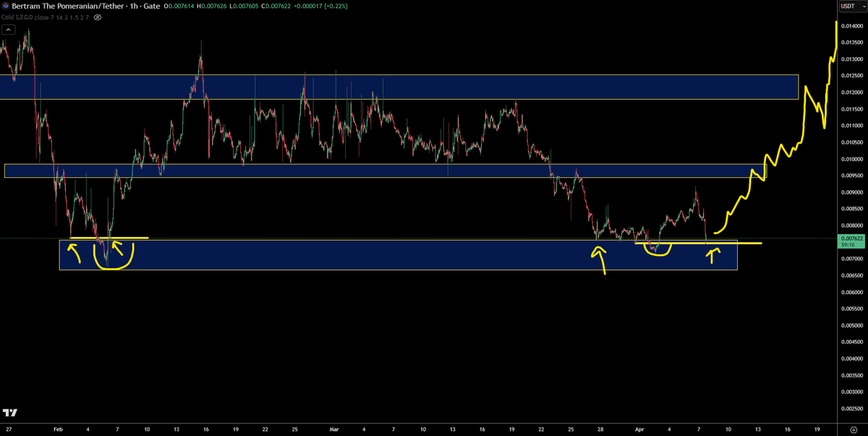Click the Mar label on time axis
The image size is (868, 436).
coord(334,429)
